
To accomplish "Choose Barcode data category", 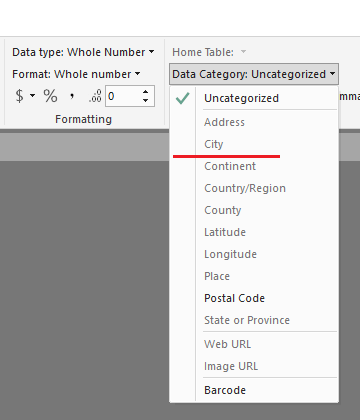I will (x=254, y=390).
